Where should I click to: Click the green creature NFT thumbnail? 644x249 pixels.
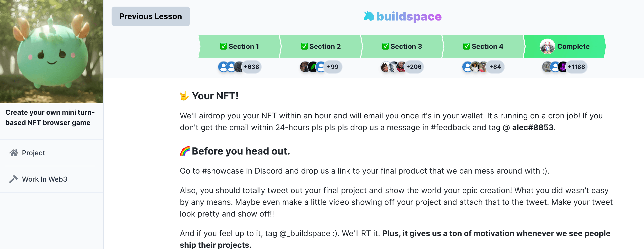coord(52,52)
